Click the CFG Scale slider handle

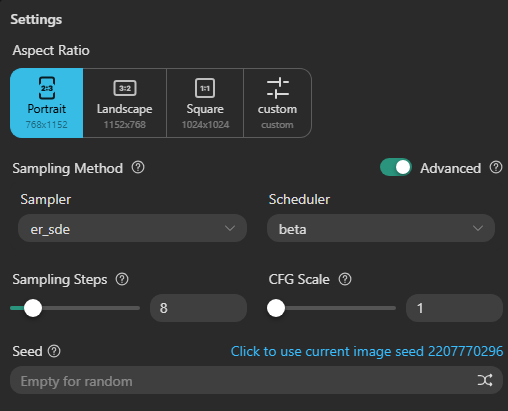click(276, 308)
